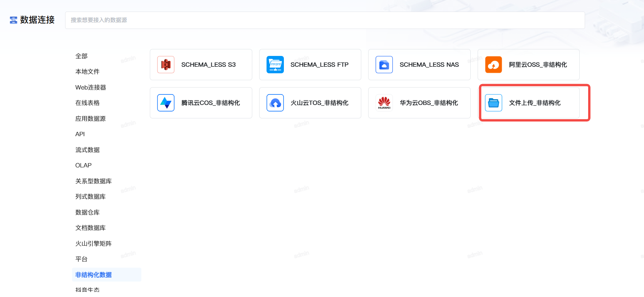
Task: Switch to Web连接器 category
Action: tap(91, 88)
